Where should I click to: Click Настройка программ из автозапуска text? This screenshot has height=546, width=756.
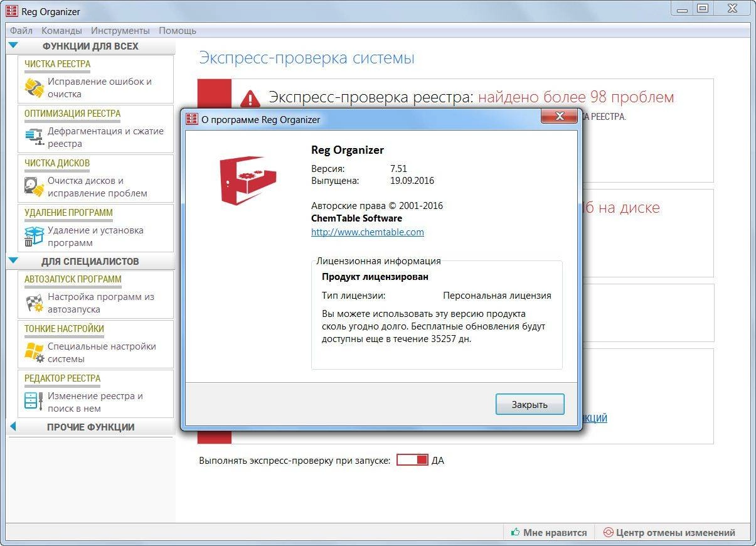(x=101, y=303)
